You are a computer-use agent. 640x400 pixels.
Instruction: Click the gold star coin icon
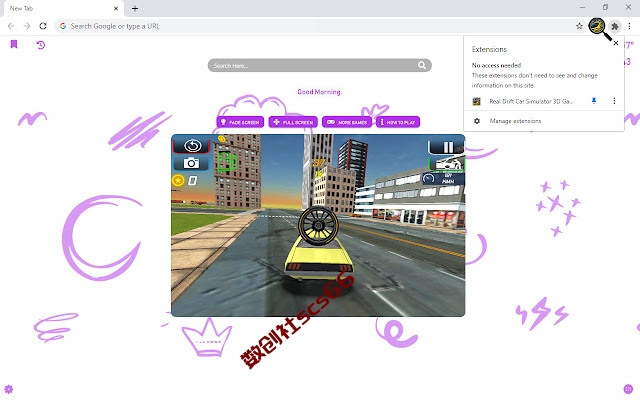coord(178,180)
